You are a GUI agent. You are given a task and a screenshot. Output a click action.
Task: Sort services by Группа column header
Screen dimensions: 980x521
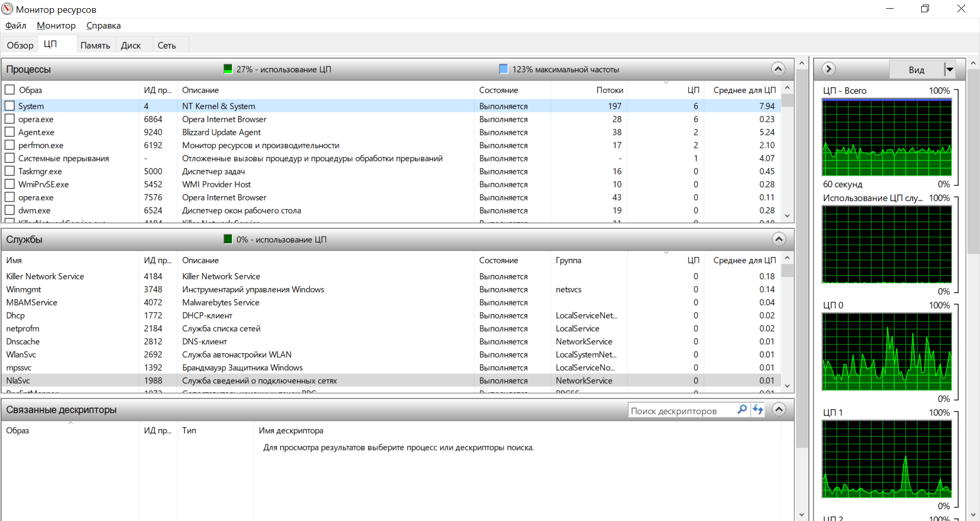[589, 260]
